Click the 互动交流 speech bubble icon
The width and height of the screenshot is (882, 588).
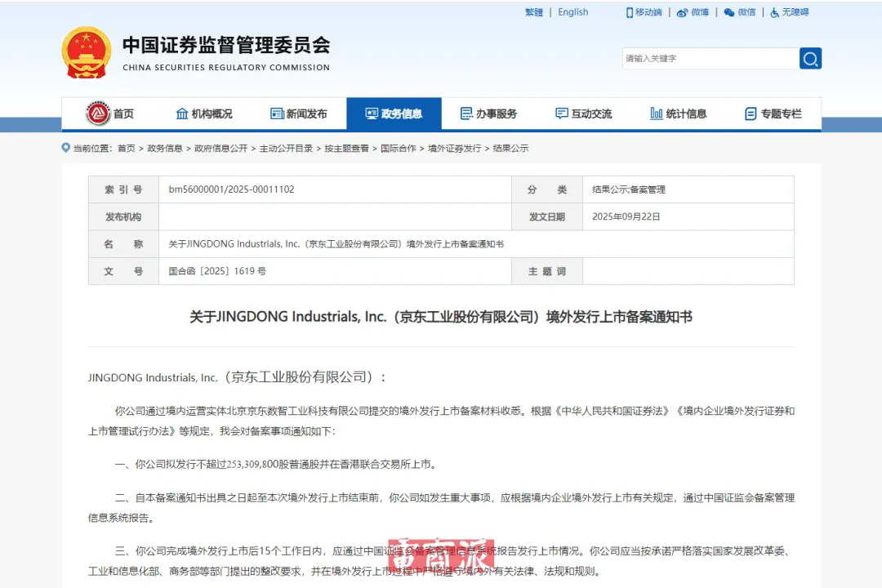[x=561, y=114]
